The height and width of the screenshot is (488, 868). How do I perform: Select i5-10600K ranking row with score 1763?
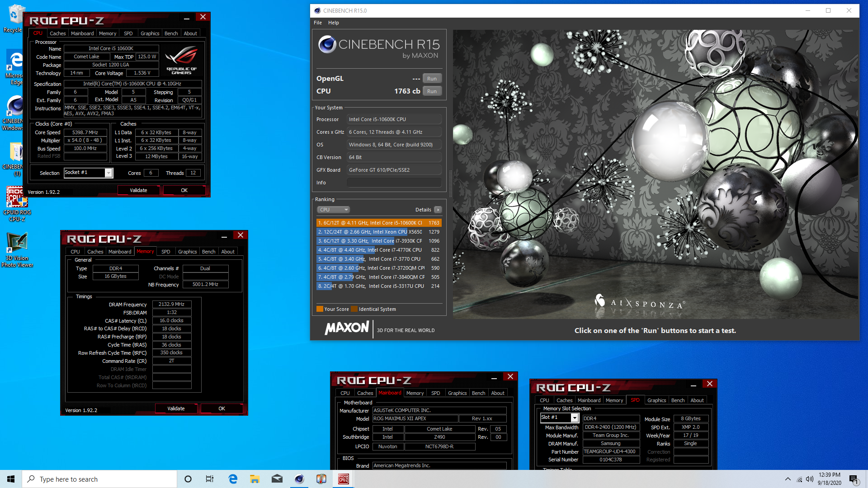379,223
